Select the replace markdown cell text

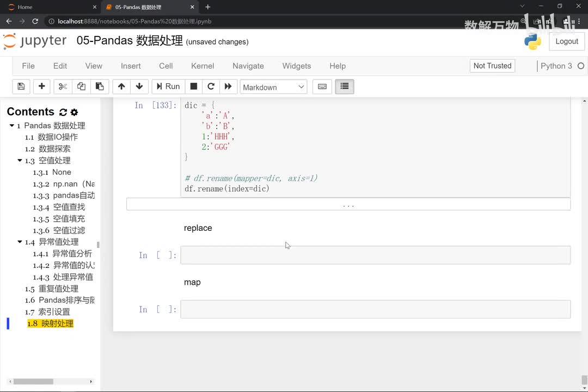[198, 228]
